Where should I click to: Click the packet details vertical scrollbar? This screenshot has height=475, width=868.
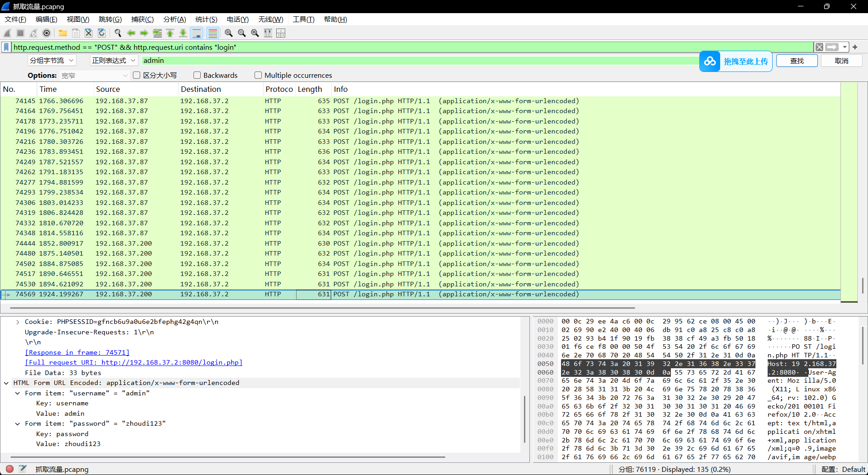(x=524, y=419)
